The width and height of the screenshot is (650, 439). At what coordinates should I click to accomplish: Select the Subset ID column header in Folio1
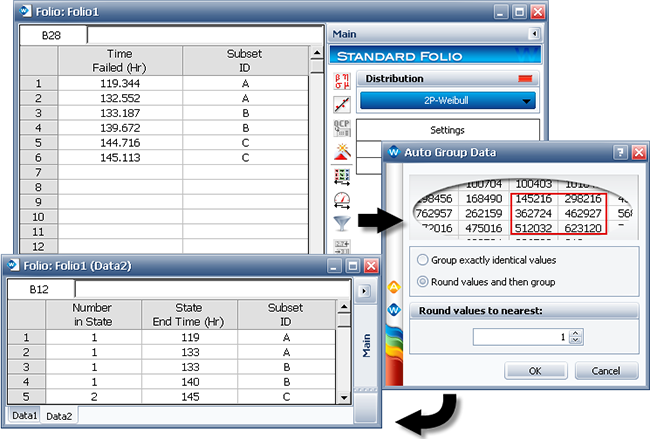pos(245,61)
